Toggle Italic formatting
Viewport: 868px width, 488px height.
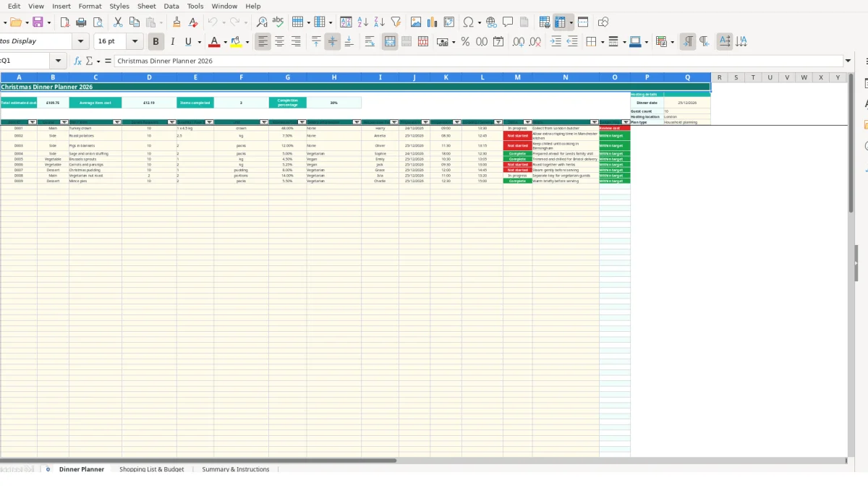pyautogui.click(x=172, y=42)
